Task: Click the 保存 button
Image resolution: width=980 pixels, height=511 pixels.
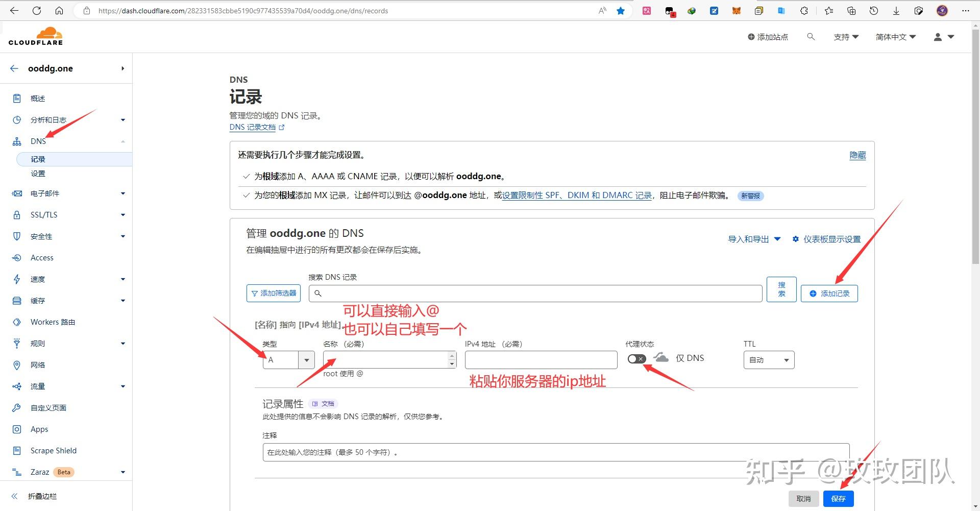Action: 838,499
